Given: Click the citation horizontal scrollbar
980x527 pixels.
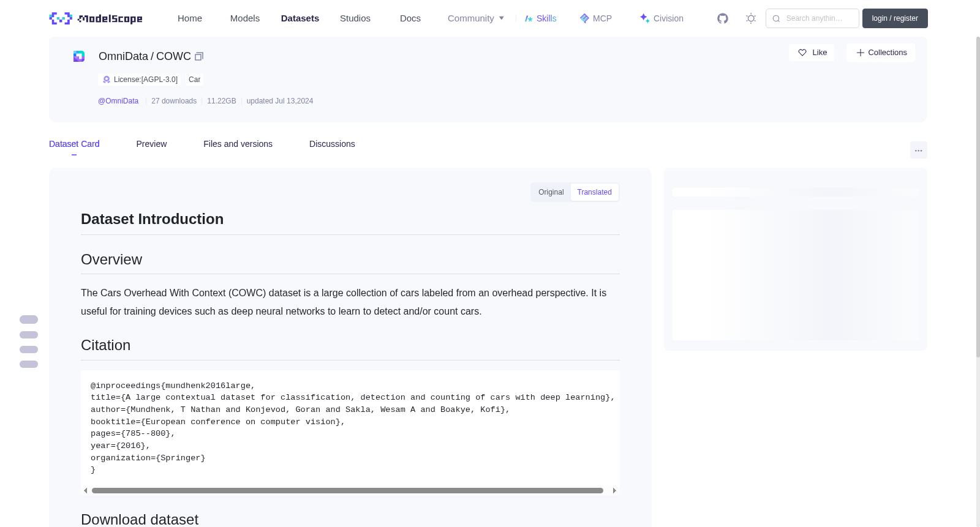Looking at the screenshot, I should pyautogui.click(x=347, y=490).
